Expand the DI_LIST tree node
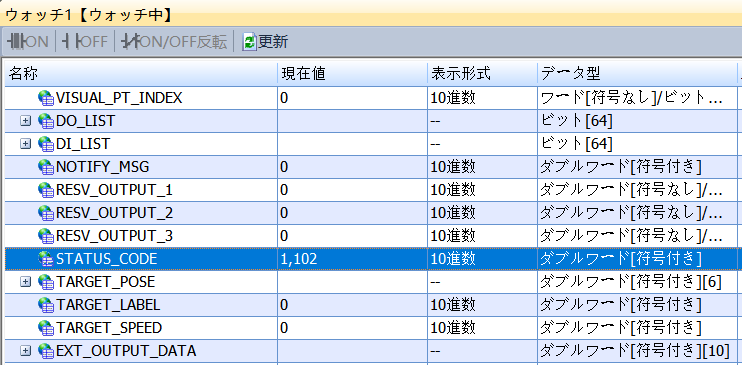The height and width of the screenshot is (365, 742). [26, 144]
